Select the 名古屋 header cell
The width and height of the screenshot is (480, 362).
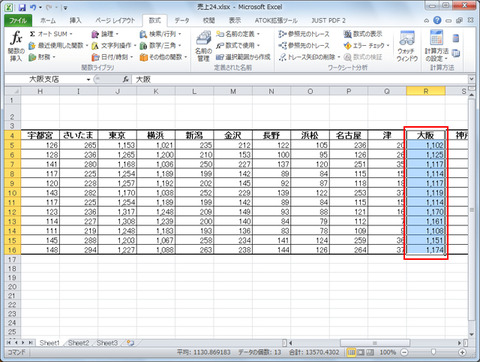pyautogui.click(x=348, y=135)
